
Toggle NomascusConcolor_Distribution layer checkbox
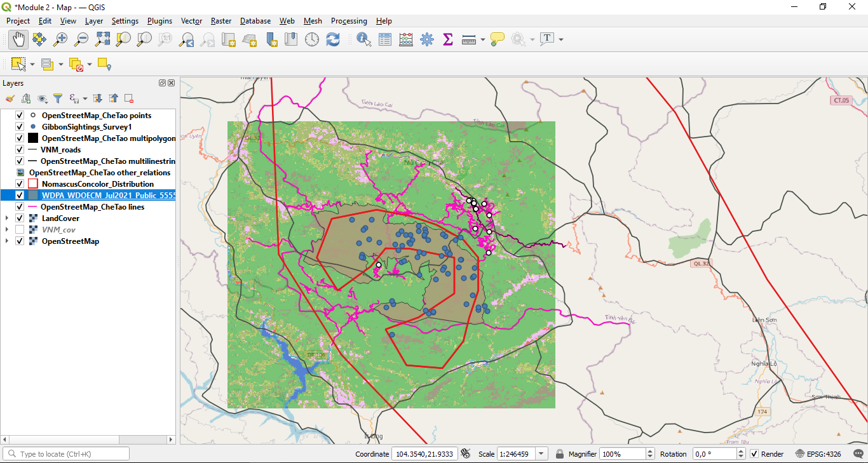19,184
